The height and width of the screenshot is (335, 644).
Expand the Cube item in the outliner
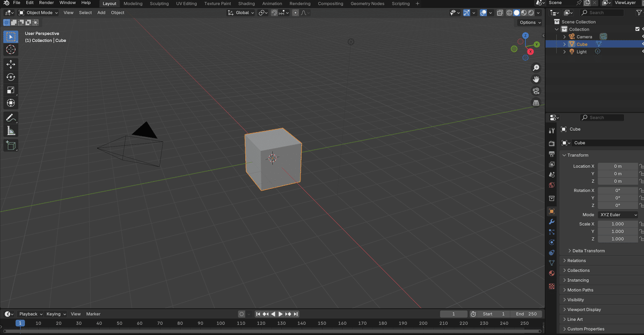point(564,44)
